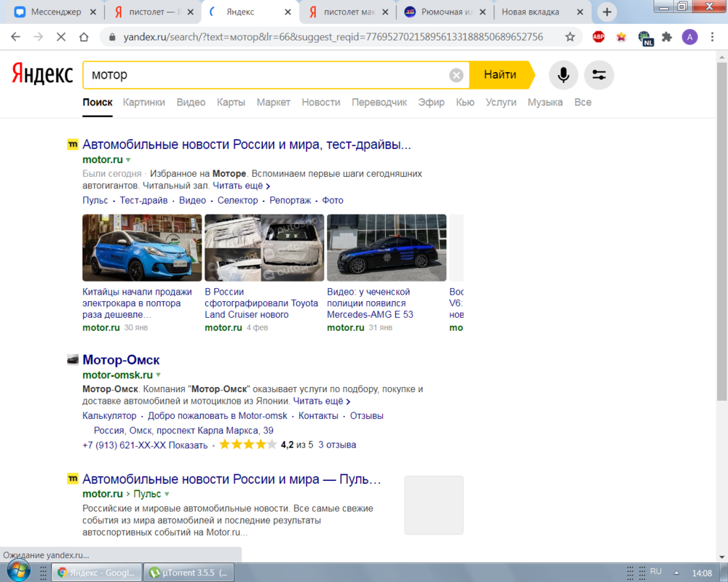Close the Мессенджер tab
The image size is (728, 582).
[x=93, y=12]
